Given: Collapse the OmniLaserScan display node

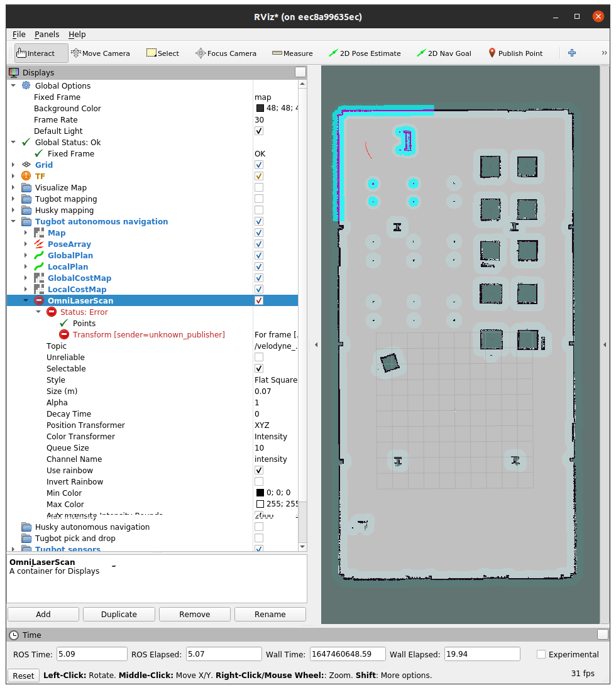Looking at the screenshot, I should click(x=26, y=300).
